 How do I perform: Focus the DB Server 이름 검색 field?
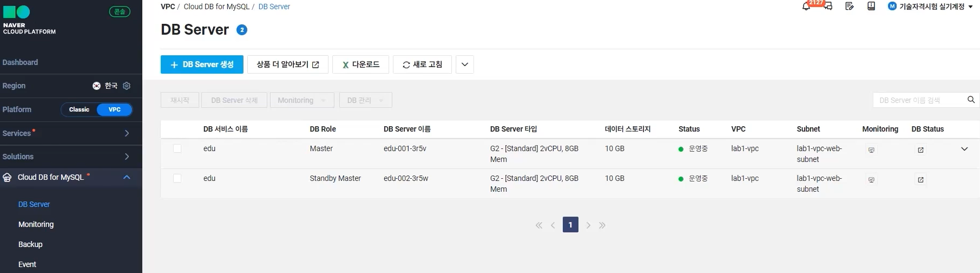pyautogui.click(x=919, y=100)
